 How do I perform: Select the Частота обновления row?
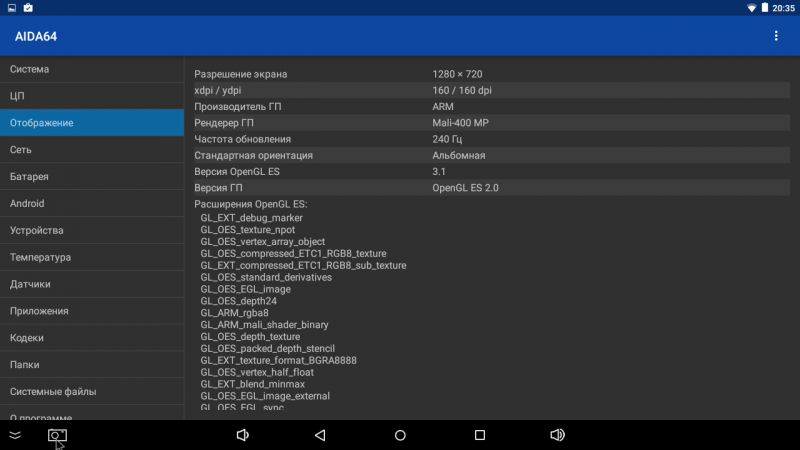coord(492,139)
